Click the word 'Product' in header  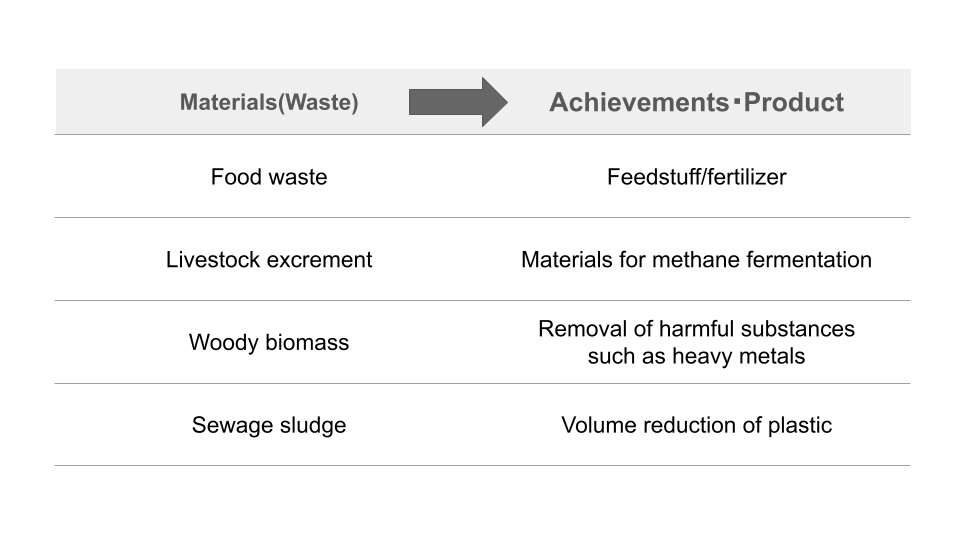[x=793, y=102]
